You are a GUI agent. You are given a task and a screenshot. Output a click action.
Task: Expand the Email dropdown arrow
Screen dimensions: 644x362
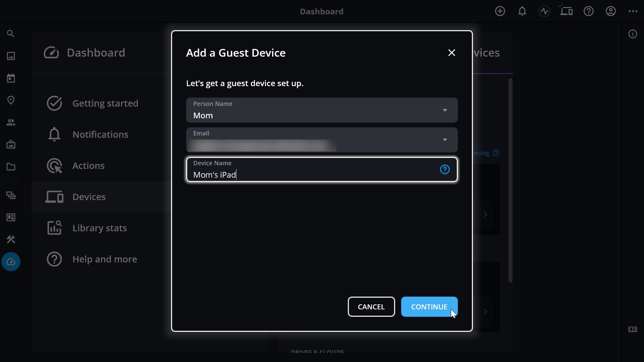pyautogui.click(x=445, y=140)
